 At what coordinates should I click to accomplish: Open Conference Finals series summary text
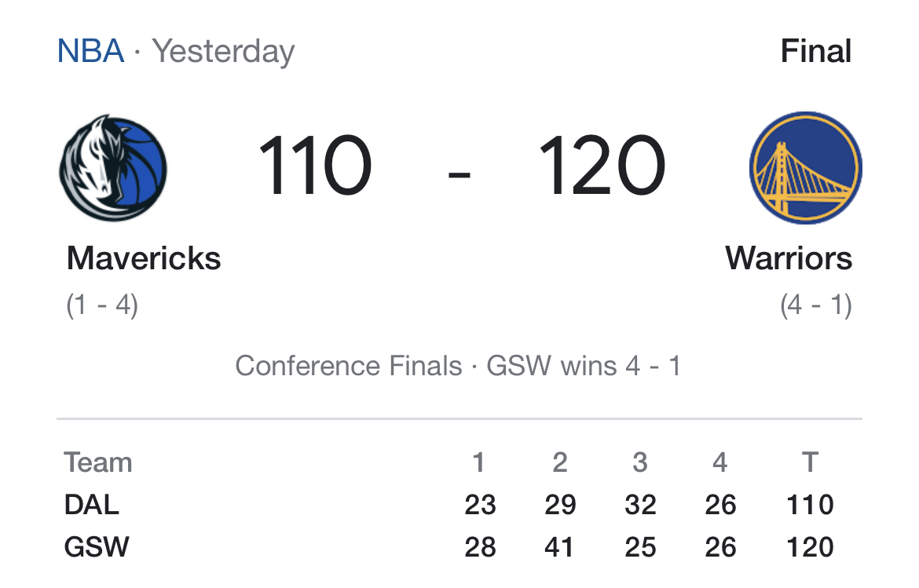point(458,366)
